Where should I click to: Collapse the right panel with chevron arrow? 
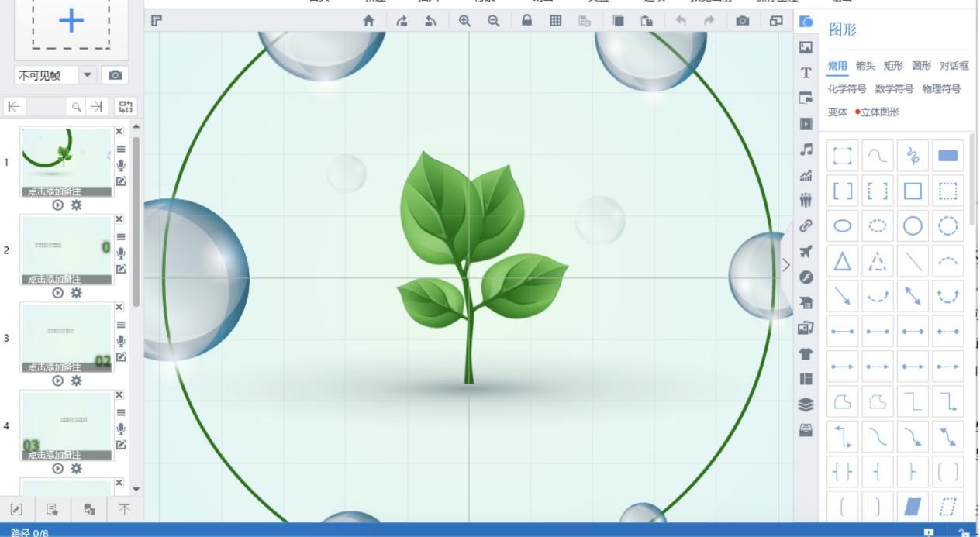pos(786,265)
